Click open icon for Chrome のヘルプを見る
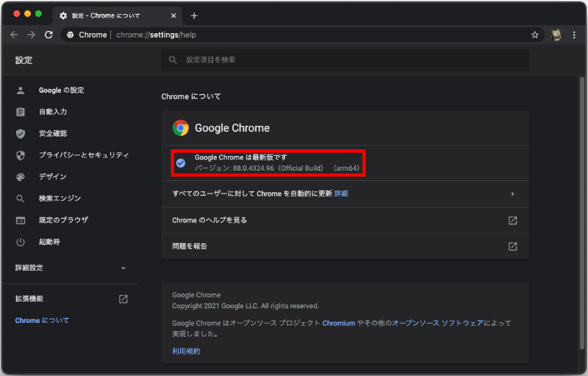The height and width of the screenshot is (376, 588). (x=512, y=220)
